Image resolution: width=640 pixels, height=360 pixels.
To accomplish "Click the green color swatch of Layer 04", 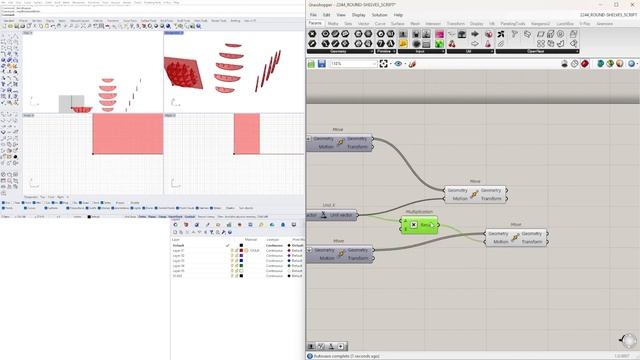I will (x=241, y=266).
